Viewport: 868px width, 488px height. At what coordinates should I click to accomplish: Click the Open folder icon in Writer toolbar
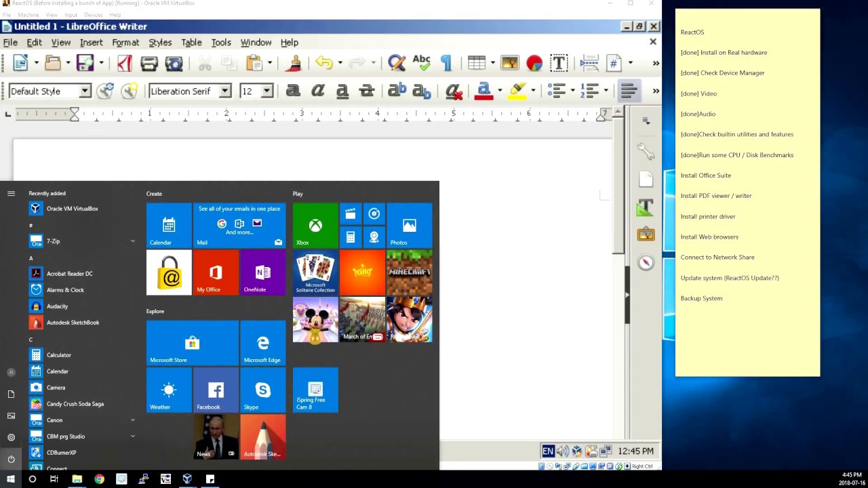pyautogui.click(x=53, y=63)
